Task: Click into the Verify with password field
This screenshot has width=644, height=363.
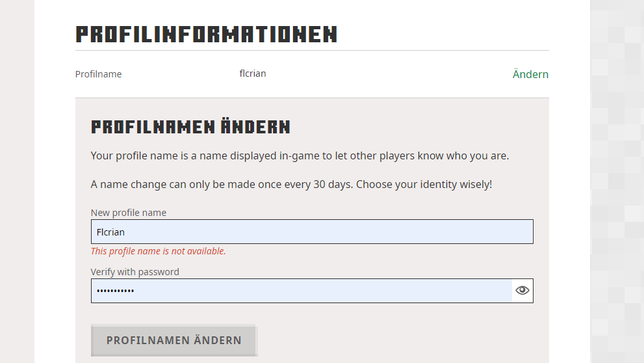Action: [x=302, y=291]
